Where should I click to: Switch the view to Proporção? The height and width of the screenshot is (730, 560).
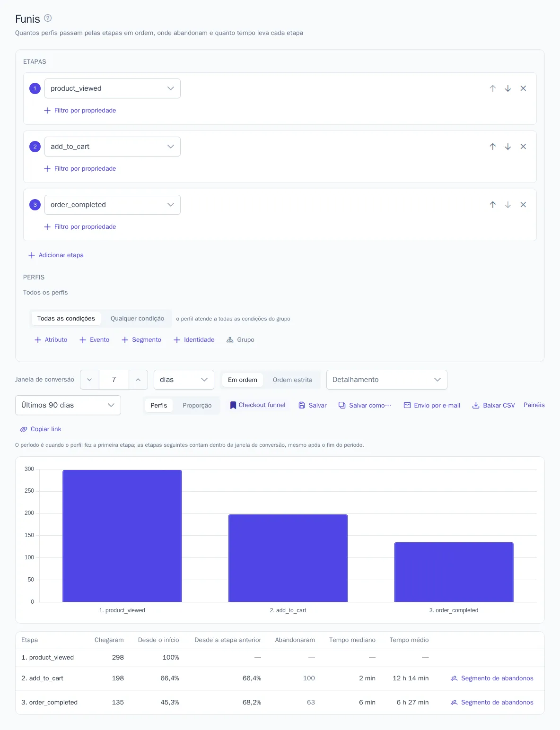pyautogui.click(x=197, y=405)
